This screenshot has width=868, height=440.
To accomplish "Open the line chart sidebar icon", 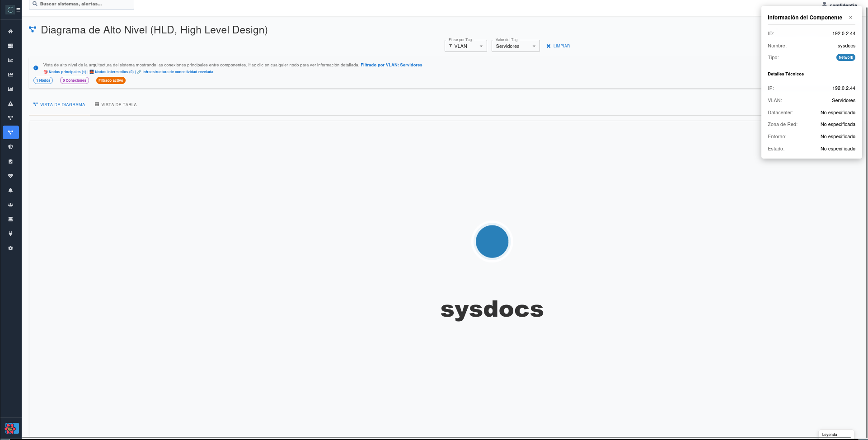I will coord(10,61).
